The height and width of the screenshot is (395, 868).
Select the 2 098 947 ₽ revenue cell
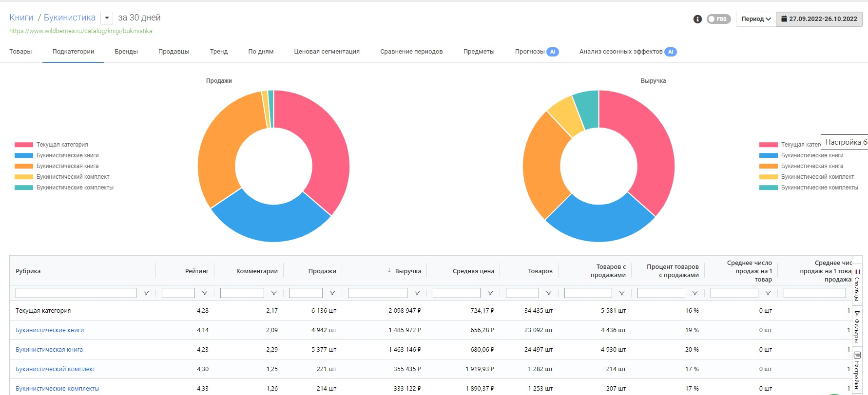(x=405, y=311)
